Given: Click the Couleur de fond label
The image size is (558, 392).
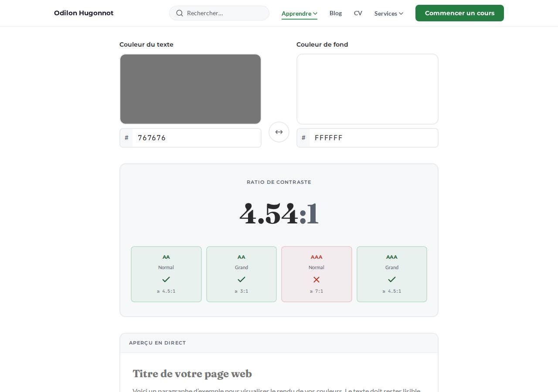Looking at the screenshot, I should click(x=322, y=44).
